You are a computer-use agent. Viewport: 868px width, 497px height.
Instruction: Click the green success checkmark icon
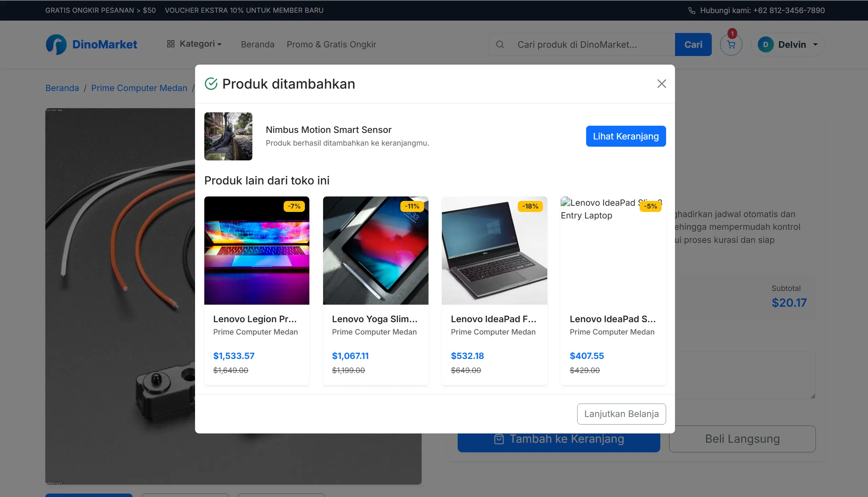(211, 84)
